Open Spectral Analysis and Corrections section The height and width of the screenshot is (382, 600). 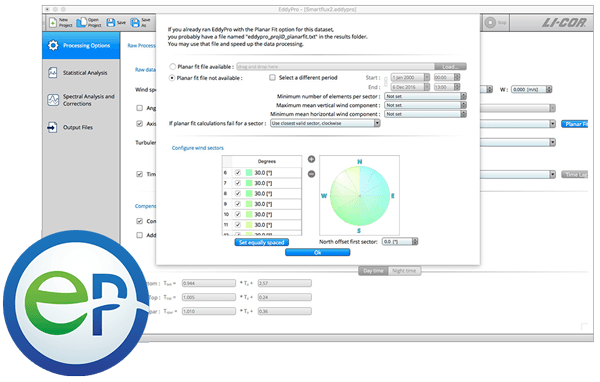81,100
